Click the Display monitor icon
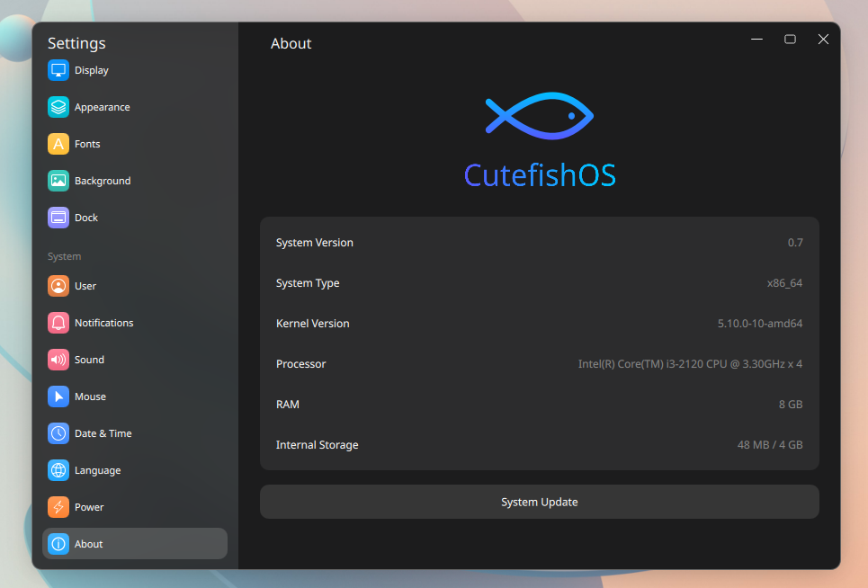 point(58,70)
